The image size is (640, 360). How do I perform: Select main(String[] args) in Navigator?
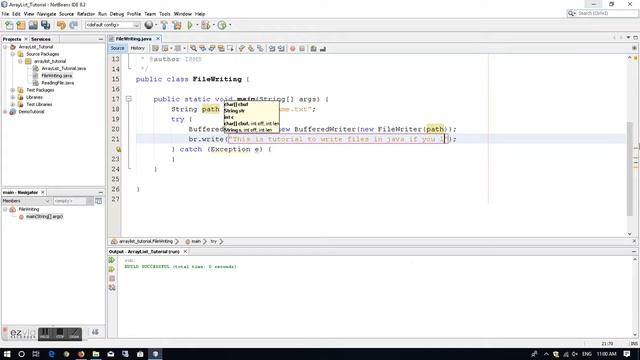click(x=44, y=216)
